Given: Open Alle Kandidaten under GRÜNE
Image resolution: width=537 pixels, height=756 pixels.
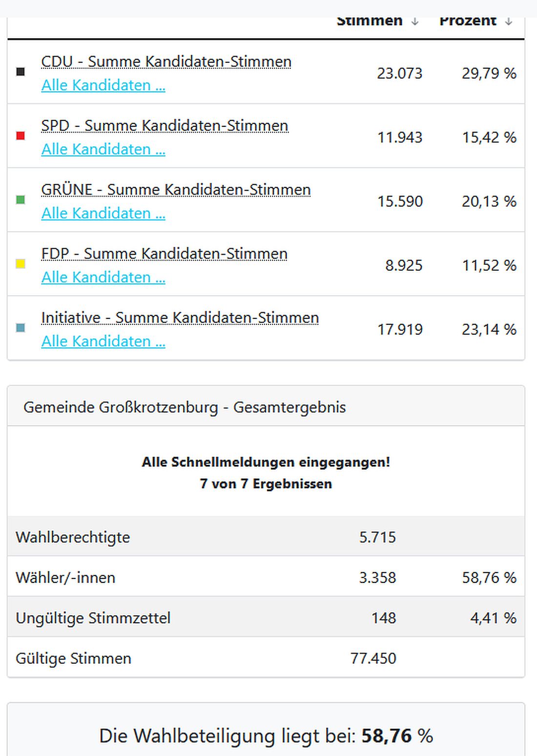Looking at the screenshot, I should click(103, 213).
